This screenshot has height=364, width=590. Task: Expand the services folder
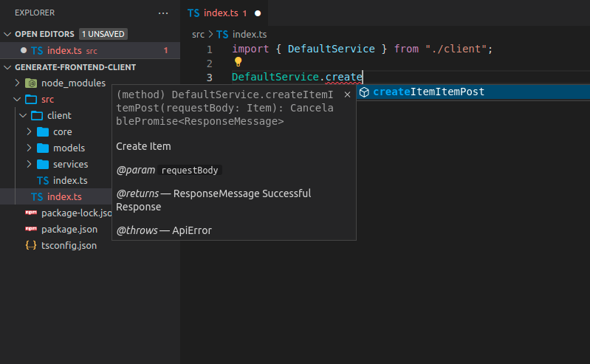[x=29, y=165]
